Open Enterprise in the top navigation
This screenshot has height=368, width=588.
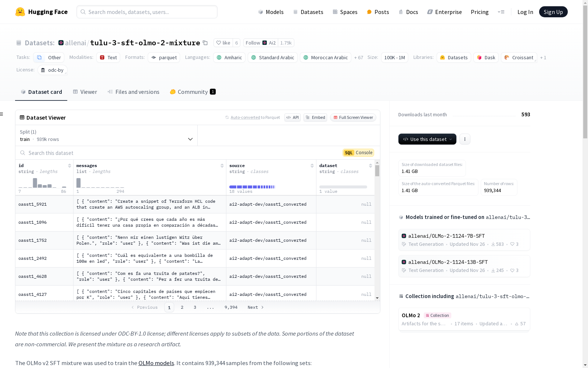click(x=444, y=12)
